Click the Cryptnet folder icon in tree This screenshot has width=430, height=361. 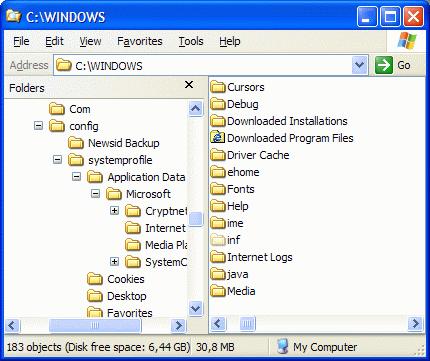pyautogui.click(x=133, y=211)
